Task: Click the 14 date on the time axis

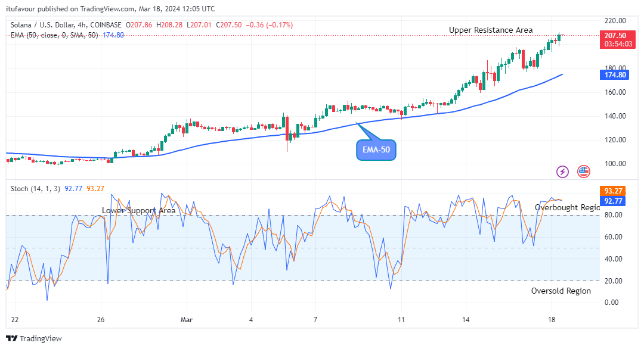Action: click(x=465, y=320)
